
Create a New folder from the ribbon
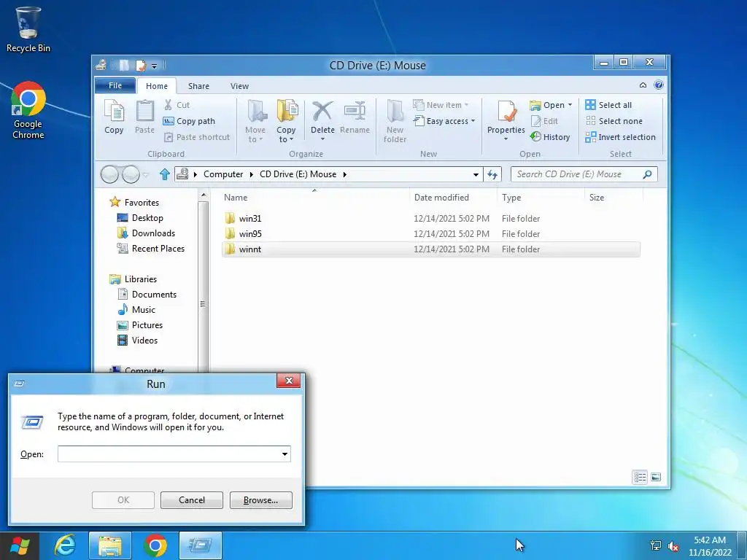395,122
